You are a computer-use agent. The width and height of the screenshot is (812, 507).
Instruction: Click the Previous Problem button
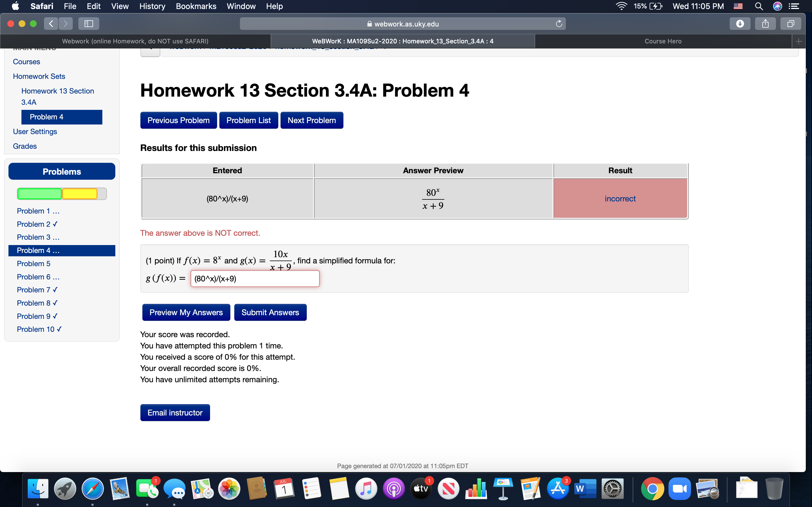[178, 120]
